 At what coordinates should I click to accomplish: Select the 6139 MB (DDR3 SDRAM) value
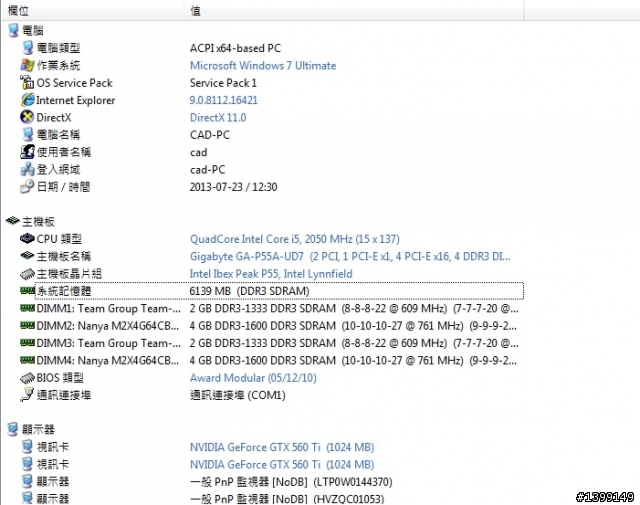[x=250, y=291]
